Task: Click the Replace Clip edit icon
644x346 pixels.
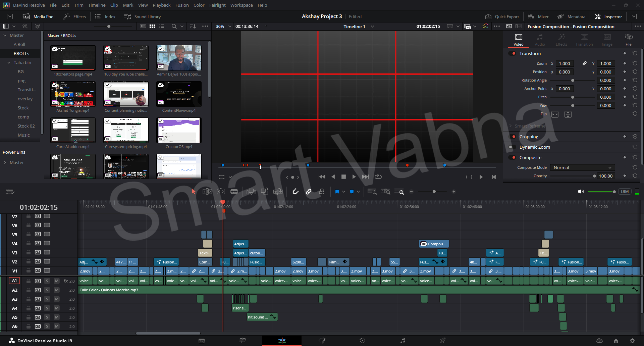Action: [x=278, y=192]
